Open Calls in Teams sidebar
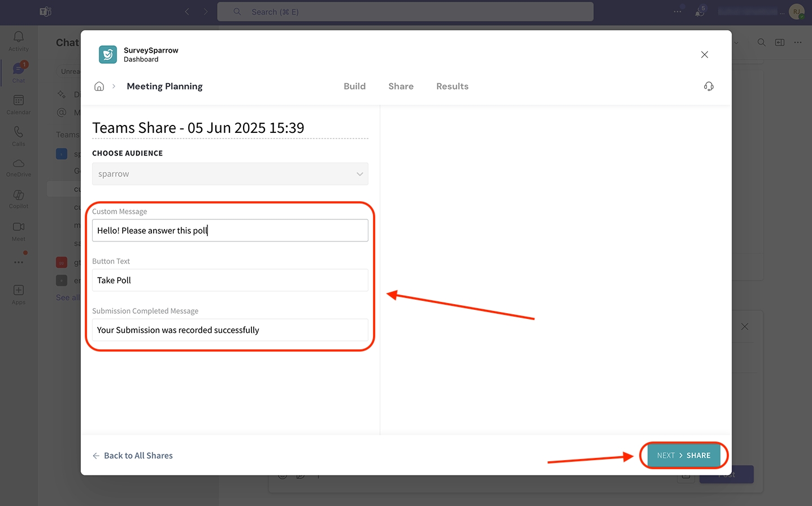The height and width of the screenshot is (506, 812). 19,136
